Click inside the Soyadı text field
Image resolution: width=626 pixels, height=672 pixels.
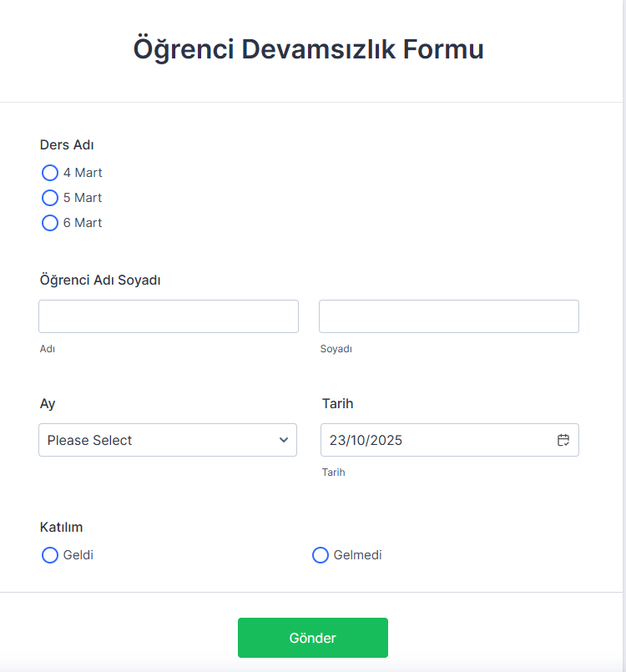pyautogui.click(x=448, y=316)
